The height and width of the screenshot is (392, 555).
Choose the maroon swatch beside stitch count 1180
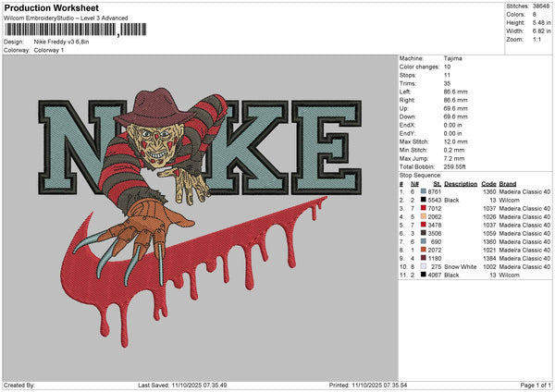click(x=424, y=258)
